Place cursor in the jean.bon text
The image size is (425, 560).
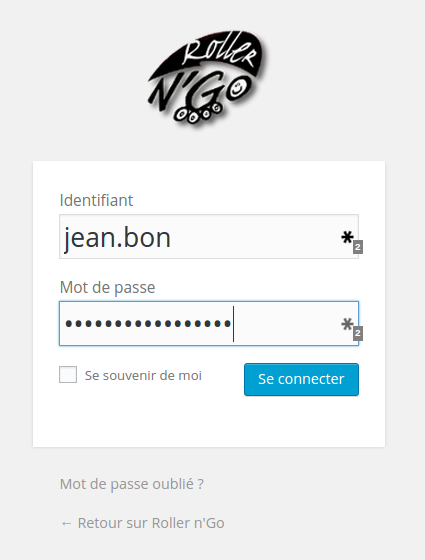pyautogui.click(x=117, y=239)
